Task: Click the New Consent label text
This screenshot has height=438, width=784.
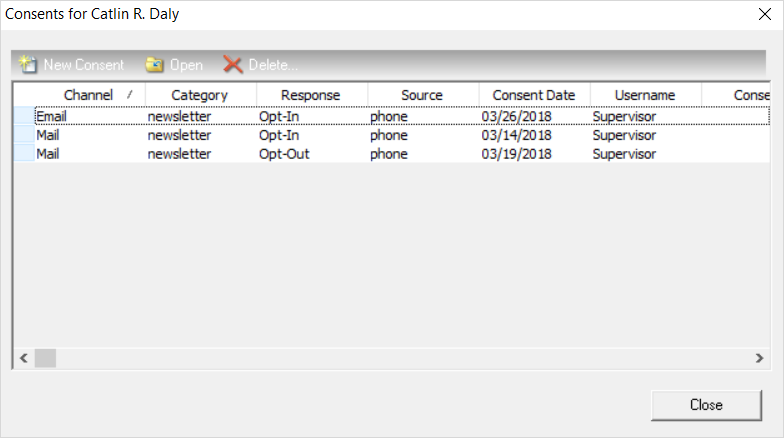Action: pyautogui.click(x=84, y=65)
